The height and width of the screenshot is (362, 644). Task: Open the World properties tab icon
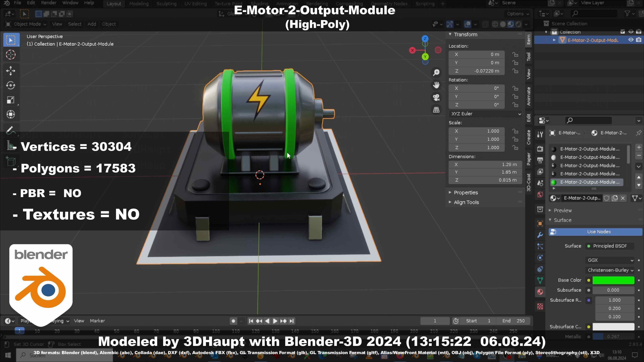(x=540, y=195)
